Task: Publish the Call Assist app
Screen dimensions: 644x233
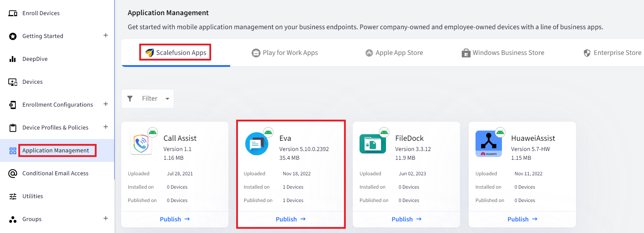Action: pos(175,219)
